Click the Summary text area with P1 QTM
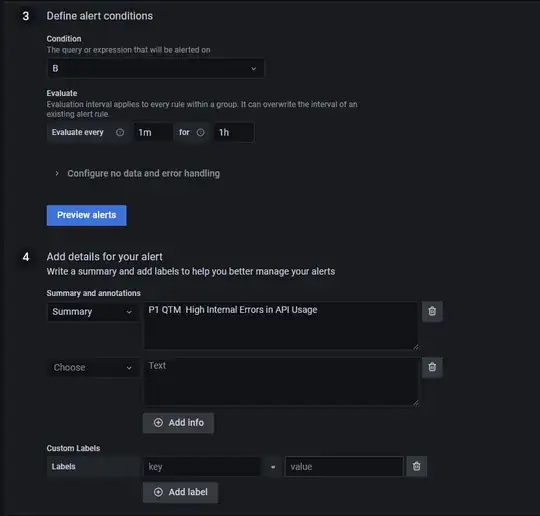The height and width of the screenshot is (516, 540). tap(281, 326)
